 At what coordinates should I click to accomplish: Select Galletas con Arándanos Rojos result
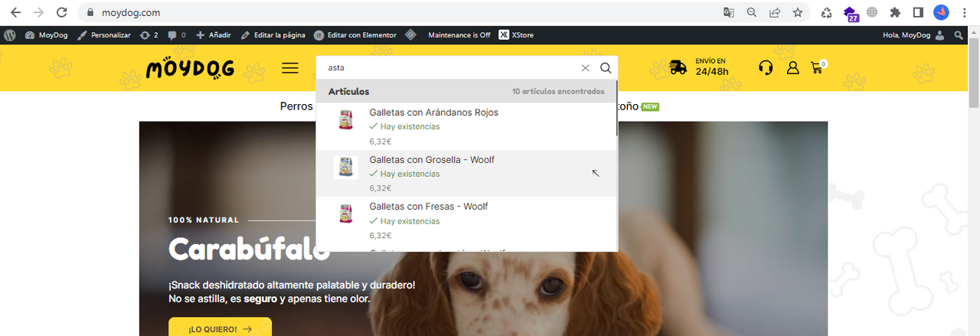[466, 126]
